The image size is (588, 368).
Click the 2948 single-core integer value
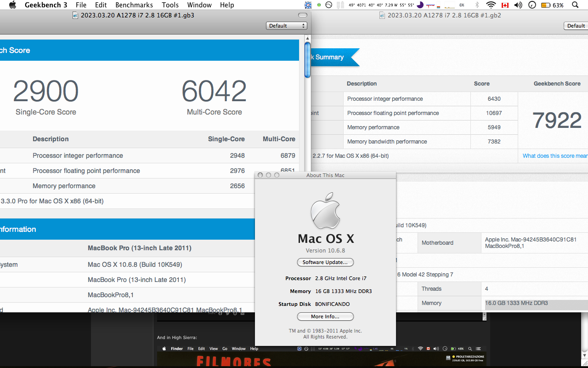[237, 155]
